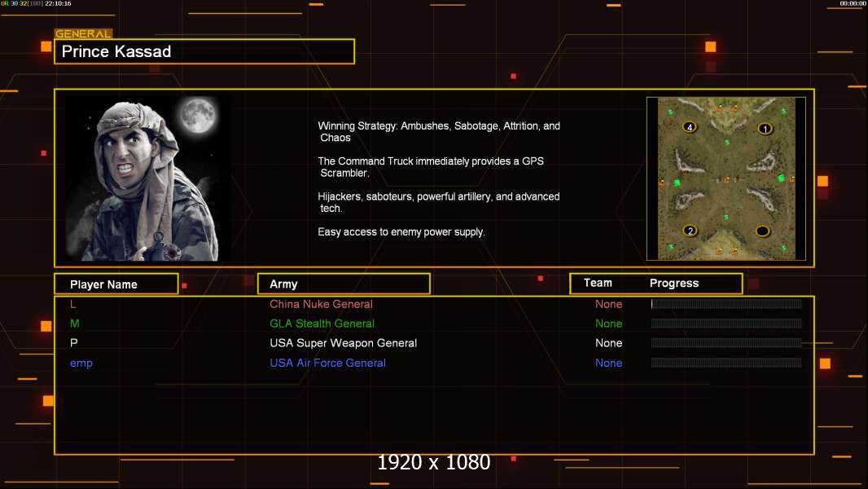Select start position 2 on the map
The width and height of the screenshot is (868, 489).
point(690,231)
